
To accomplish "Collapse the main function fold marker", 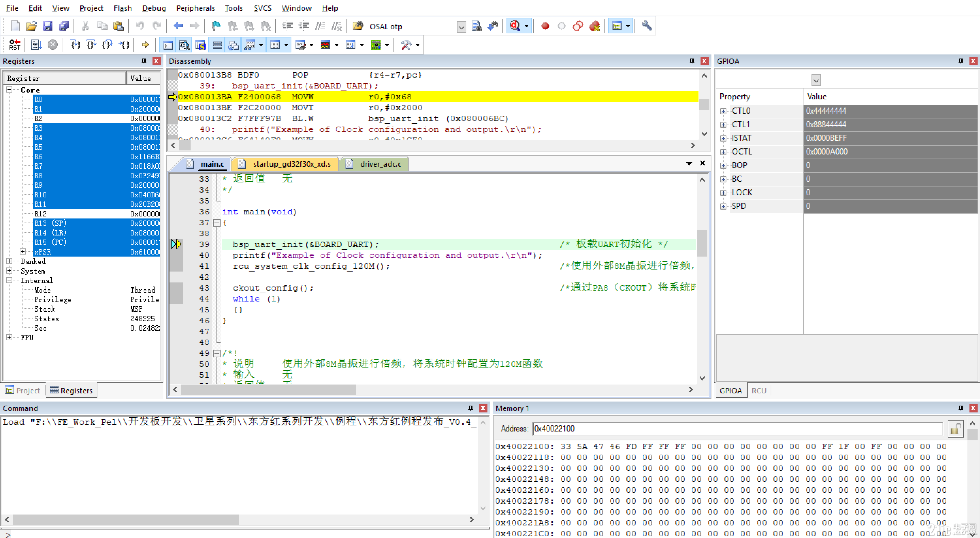I will [216, 223].
